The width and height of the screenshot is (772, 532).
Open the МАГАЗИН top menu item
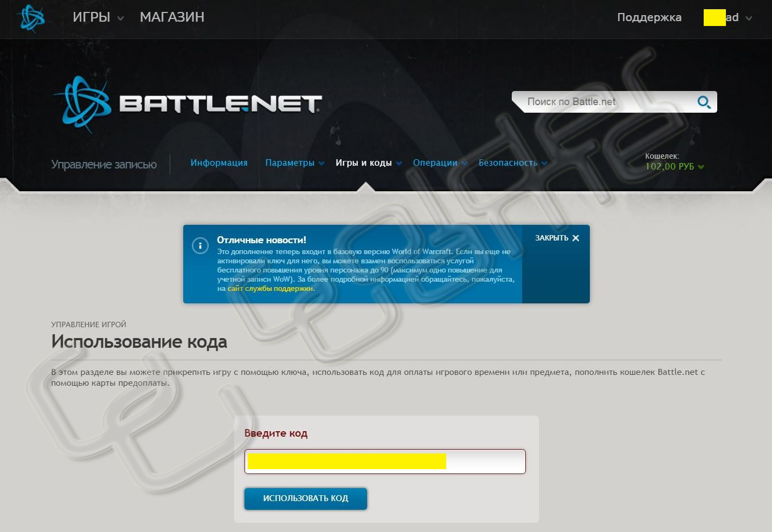coord(172,17)
